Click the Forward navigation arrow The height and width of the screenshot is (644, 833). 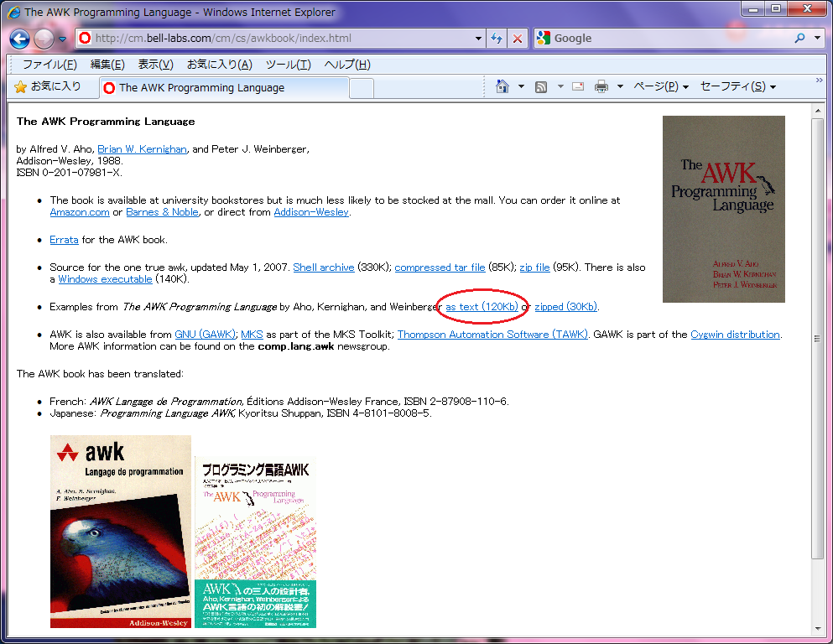(44, 39)
